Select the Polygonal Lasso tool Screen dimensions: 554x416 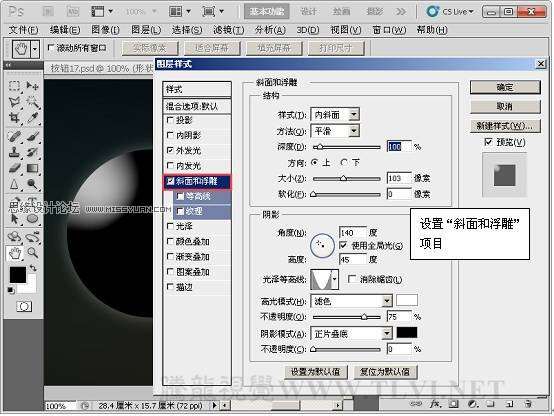[14, 102]
